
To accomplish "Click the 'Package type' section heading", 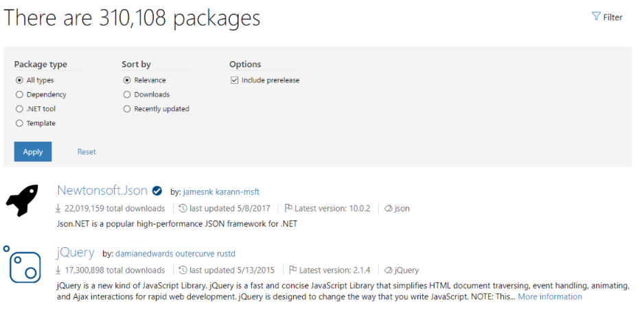I will click(41, 65).
